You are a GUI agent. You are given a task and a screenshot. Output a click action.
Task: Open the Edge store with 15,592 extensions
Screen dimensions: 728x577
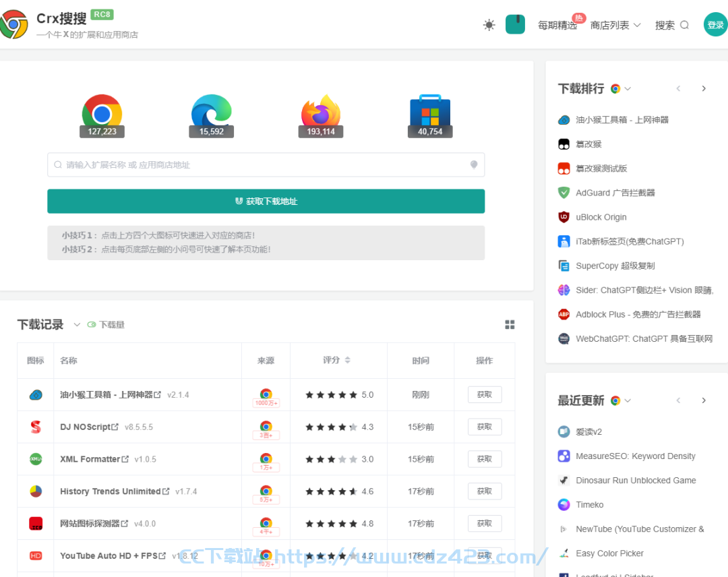click(211, 115)
